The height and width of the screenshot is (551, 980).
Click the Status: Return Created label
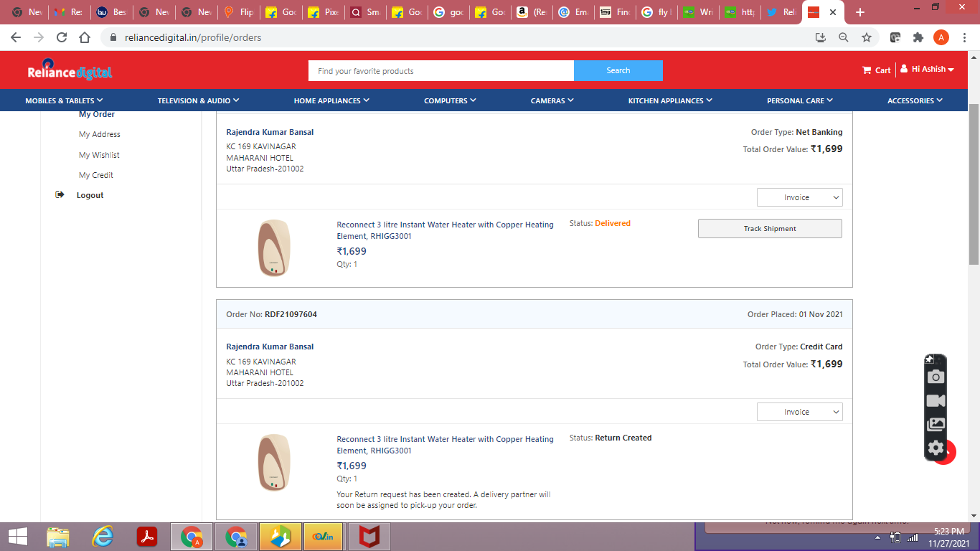611,438
